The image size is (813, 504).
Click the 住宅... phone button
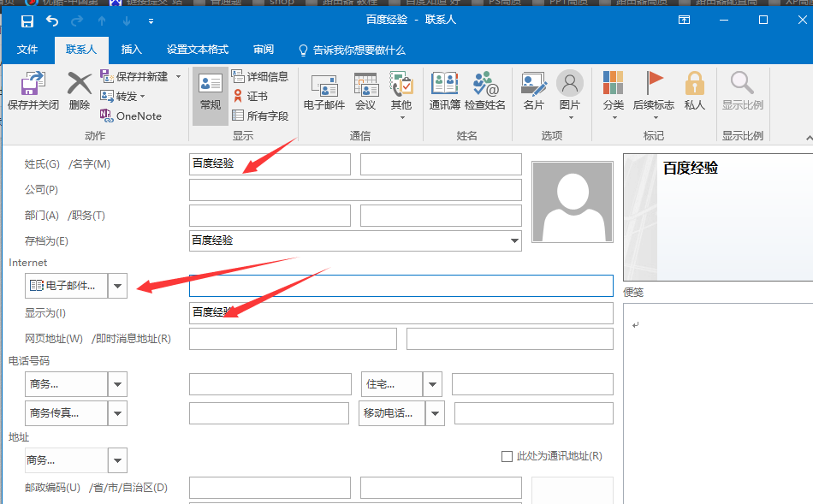pyautogui.click(x=391, y=384)
